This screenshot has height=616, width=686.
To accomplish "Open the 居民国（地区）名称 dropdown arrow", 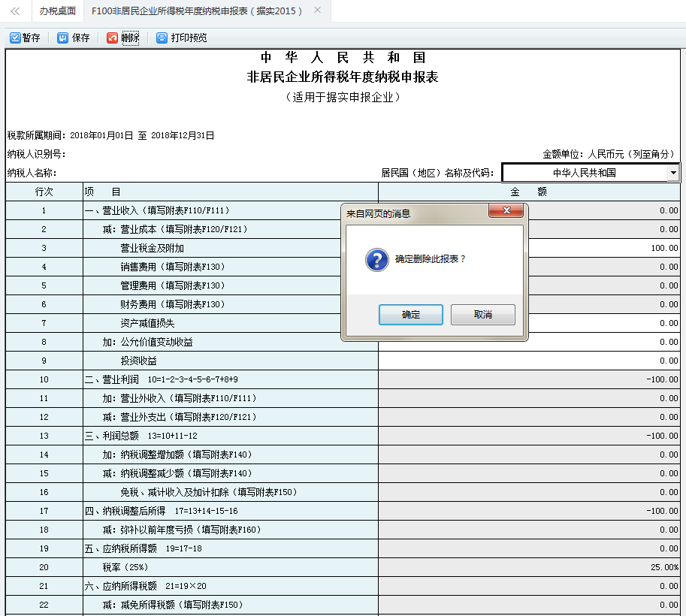I will tap(672, 172).
